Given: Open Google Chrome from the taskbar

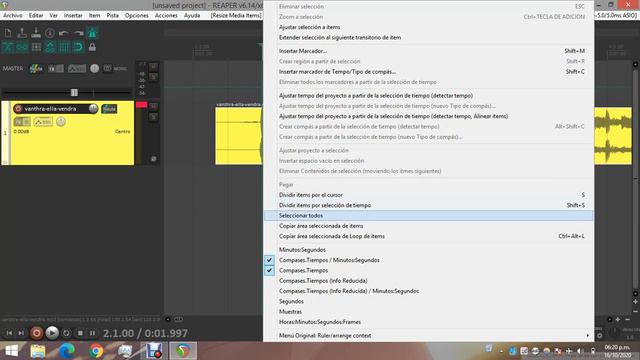Looking at the screenshot, I should [96, 351].
